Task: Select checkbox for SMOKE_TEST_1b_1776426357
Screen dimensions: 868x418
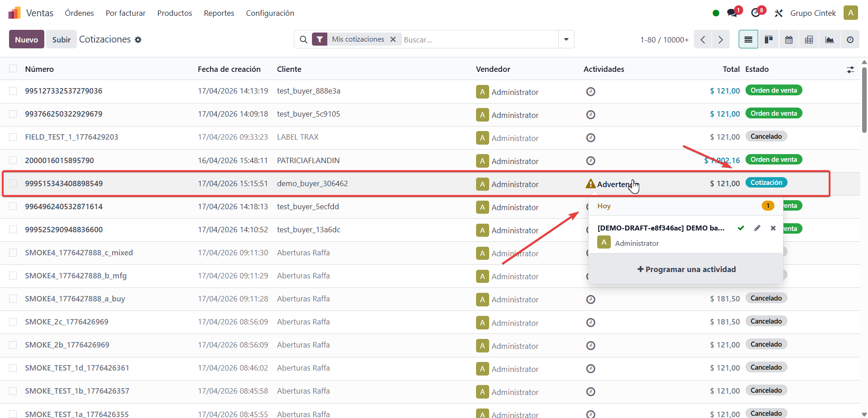Action: [13, 391]
